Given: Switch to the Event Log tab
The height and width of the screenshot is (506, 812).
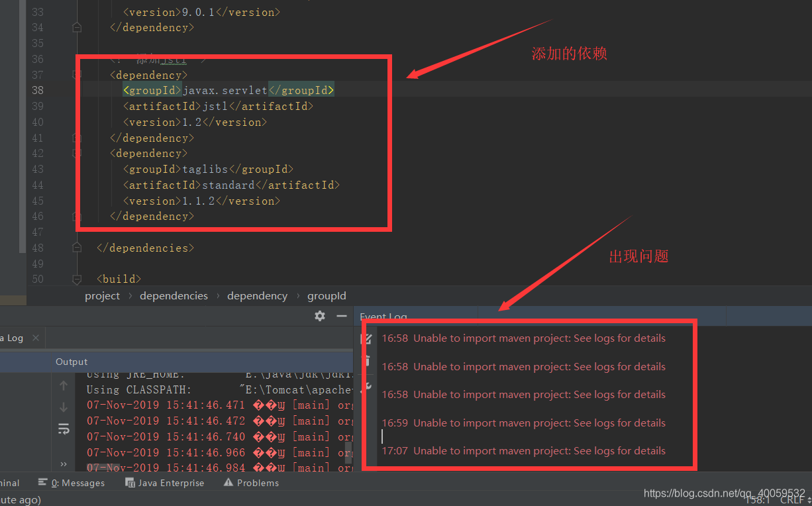Looking at the screenshot, I should (x=383, y=317).
